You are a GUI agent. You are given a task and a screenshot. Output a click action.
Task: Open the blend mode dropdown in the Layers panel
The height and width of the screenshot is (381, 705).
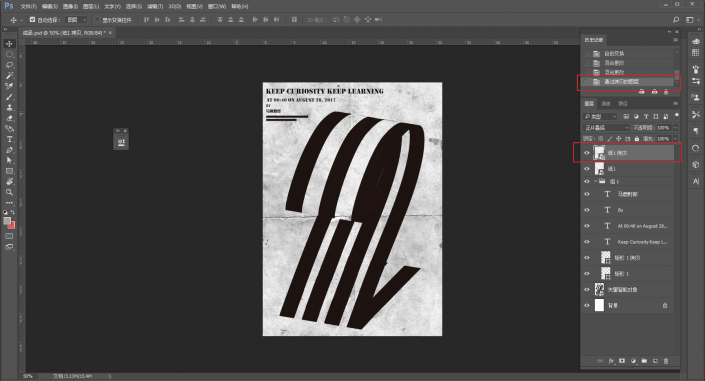pyautogui.click(x=606, y=128)
